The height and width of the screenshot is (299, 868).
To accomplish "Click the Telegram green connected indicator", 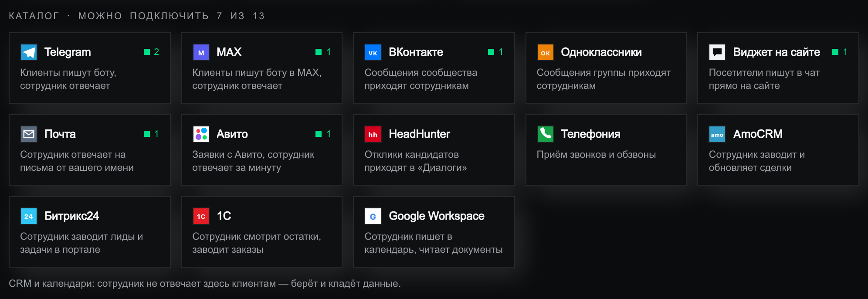I will point(147,52).
